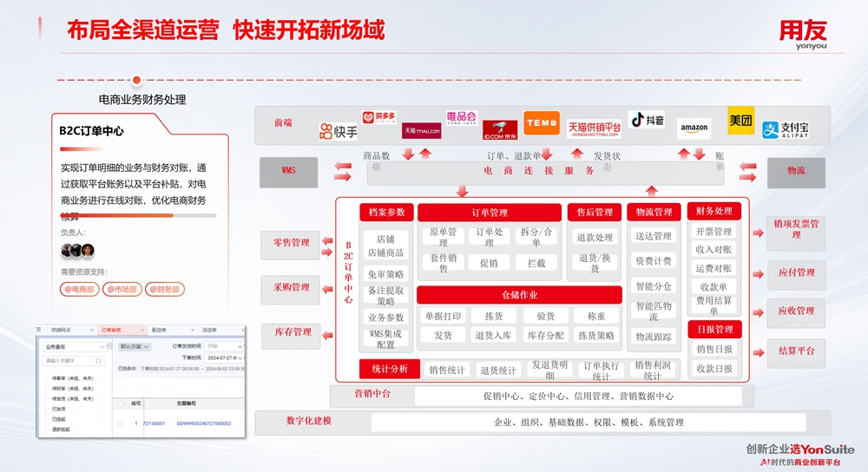The height and width of the screenshot is (472, 868).
Task: Select 退款挂起 in the status tree
Action: [61, 429]
